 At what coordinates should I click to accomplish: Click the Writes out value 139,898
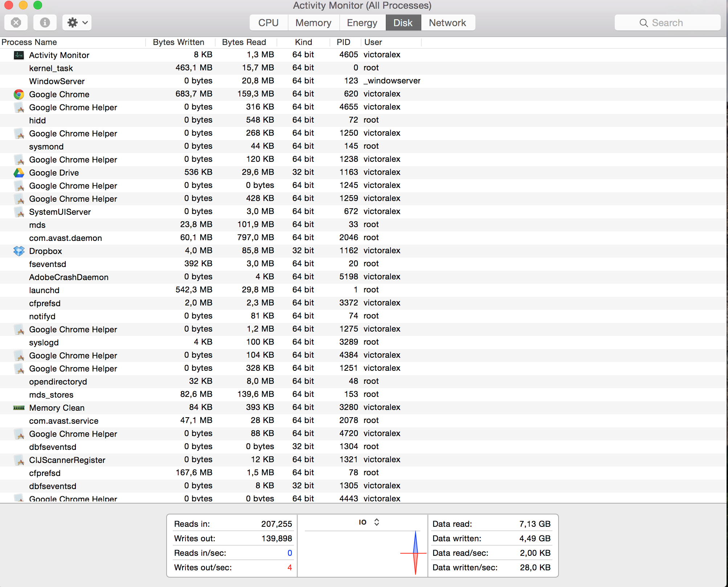click(x=277, y=538)
